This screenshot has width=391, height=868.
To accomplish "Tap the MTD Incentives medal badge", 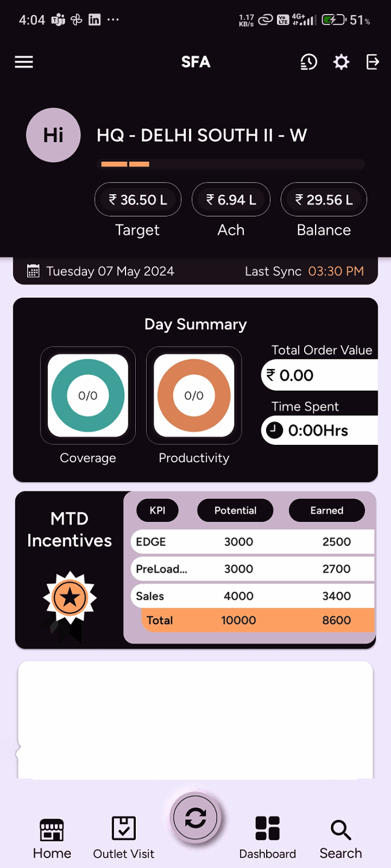I will click(x=69, y=597).
